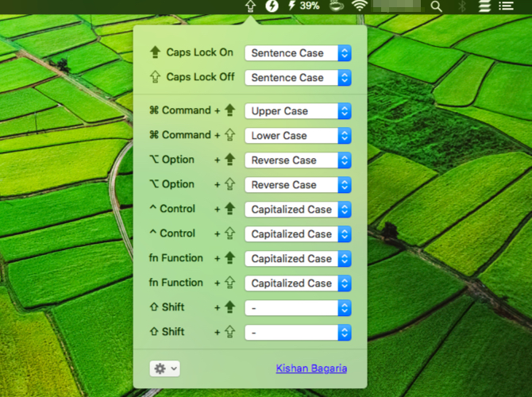The width and height of the screenshot is (532, 397).
Task: Click the filled arrow beside Caps Lock On
Action: pos(155,52)
